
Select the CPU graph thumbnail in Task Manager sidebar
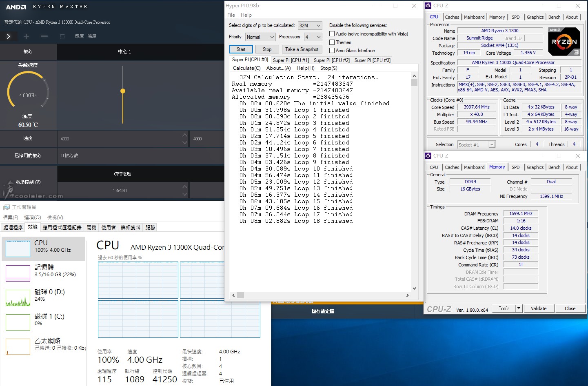click(18, 249)
